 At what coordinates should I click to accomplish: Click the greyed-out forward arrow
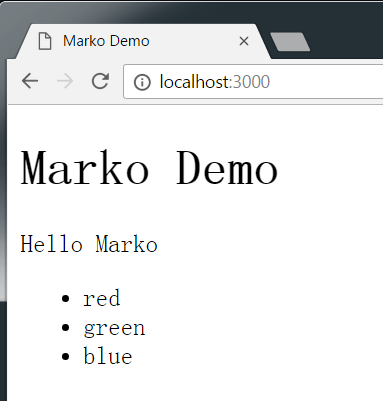pyautogui.click(x=65, y=81)
